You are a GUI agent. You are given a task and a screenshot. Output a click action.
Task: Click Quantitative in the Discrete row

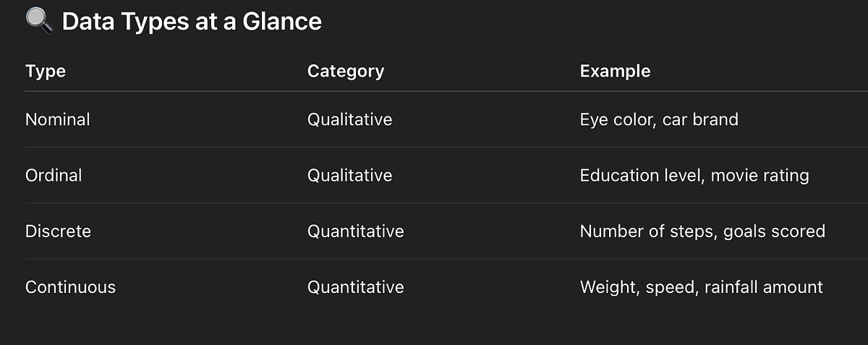point(356,231)
